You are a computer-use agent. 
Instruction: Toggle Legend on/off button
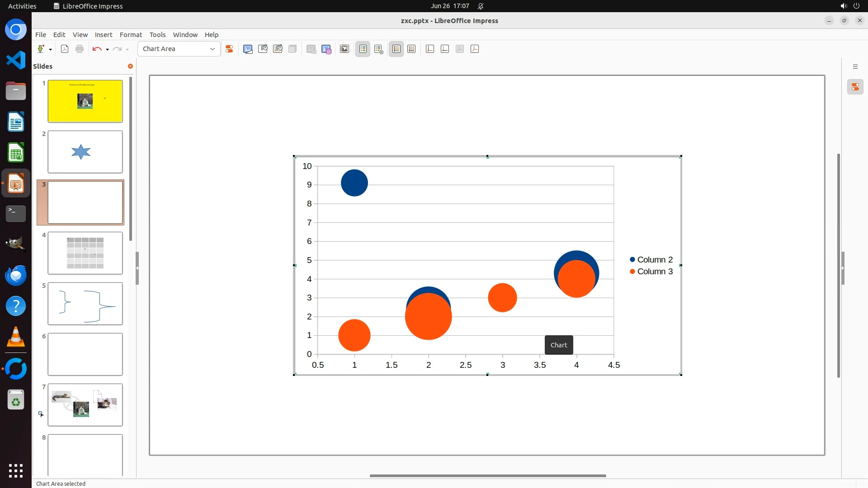tap(363, 49)
